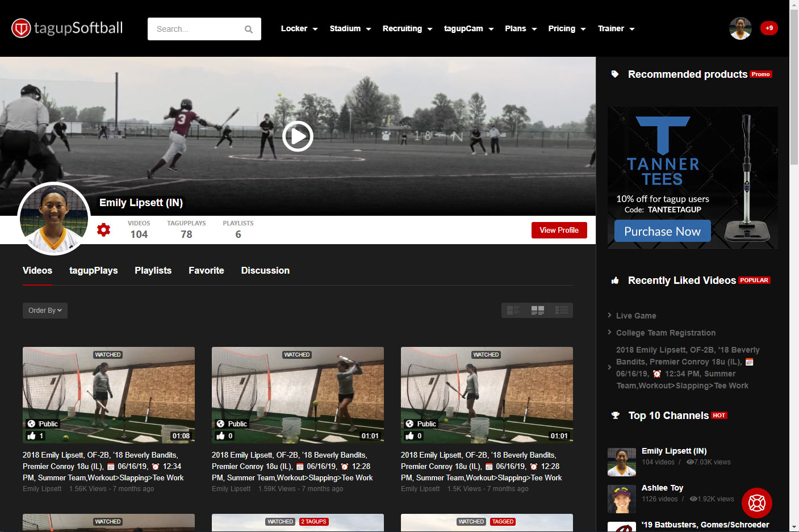This screenshot has height=532, width=799.
Task: Click the search magnifier icon
Action: click(x=248, y=30)
